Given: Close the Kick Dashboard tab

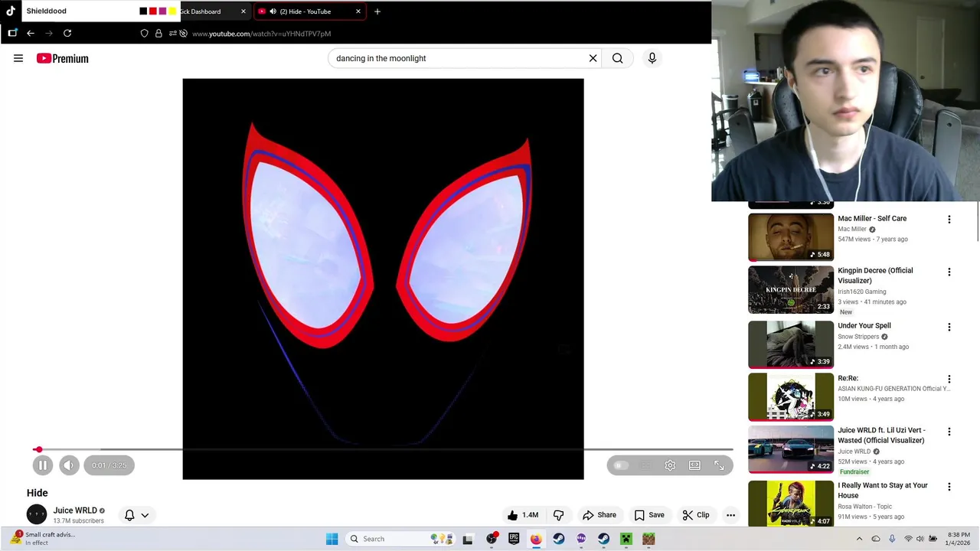Looking at the screenshot, I should (243, 11).
